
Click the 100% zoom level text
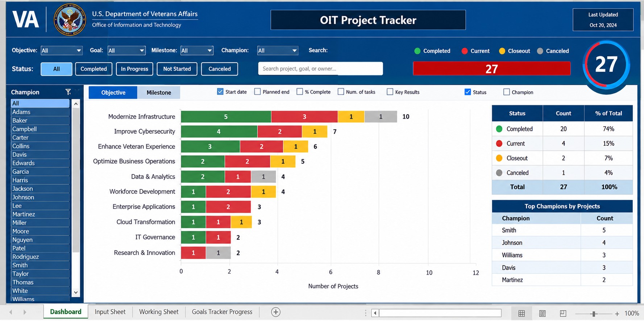(x=632, y=313)
